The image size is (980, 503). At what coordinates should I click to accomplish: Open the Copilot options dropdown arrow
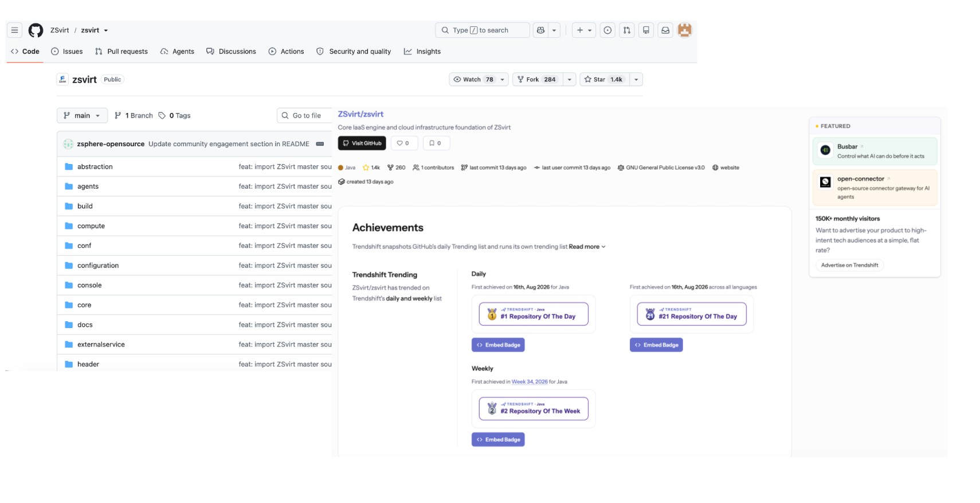(554, 30)
